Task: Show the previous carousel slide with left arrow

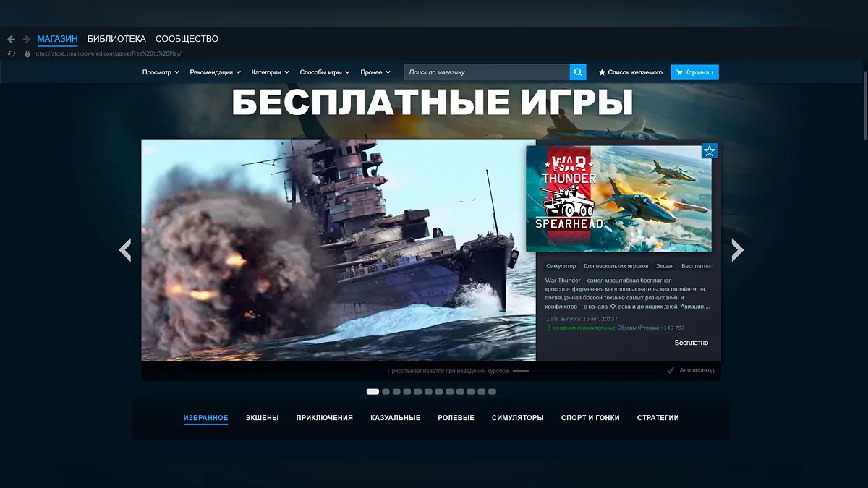Action: 125,249
